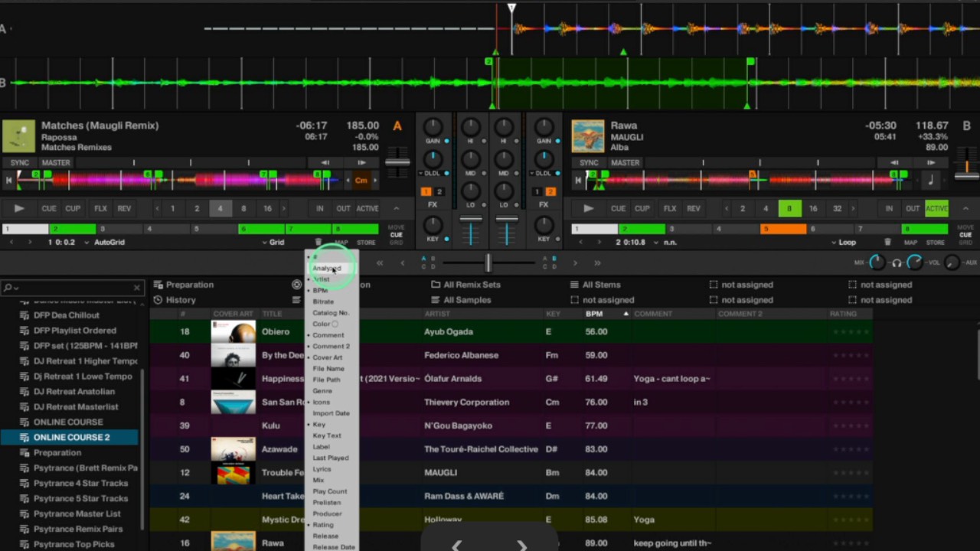Click the crossfader slider handle
980x551 pixels.
click(x=488, y=263)
